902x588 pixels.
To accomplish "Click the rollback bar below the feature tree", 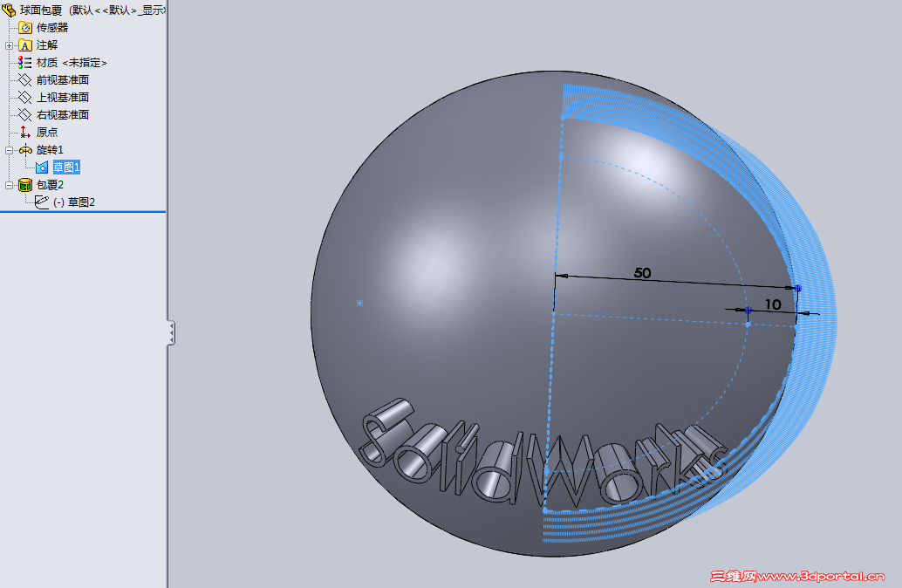I will pos(83,212).
